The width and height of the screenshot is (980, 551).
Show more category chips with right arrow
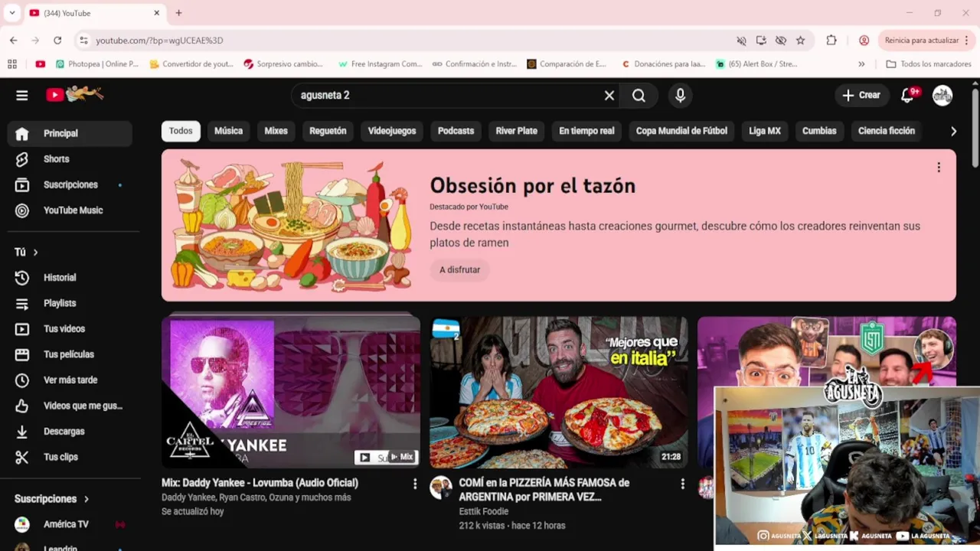(x=953, y=132)
